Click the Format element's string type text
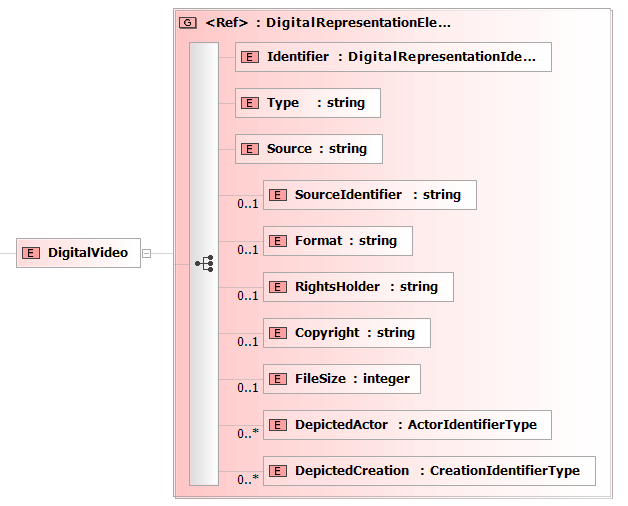628x506 pixels. (x=378, y=241)
